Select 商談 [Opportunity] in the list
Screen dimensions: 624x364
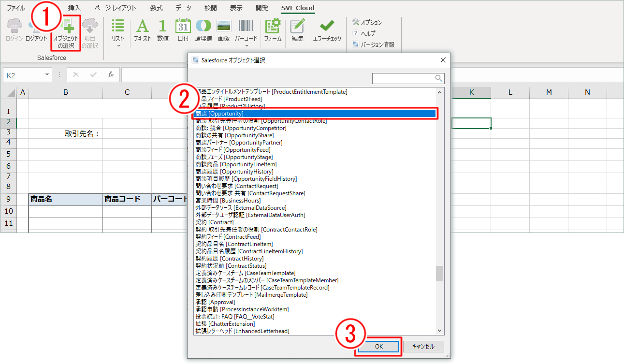point(315,114)
